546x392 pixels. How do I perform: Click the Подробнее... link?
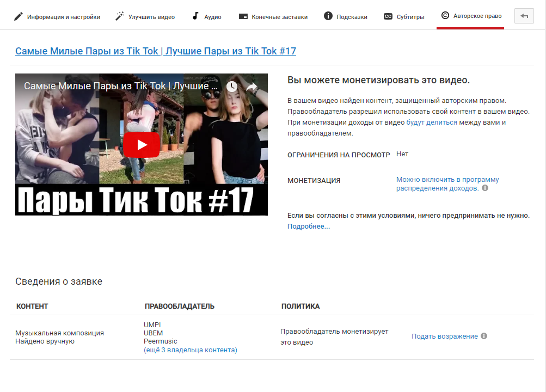click(309, 226)
